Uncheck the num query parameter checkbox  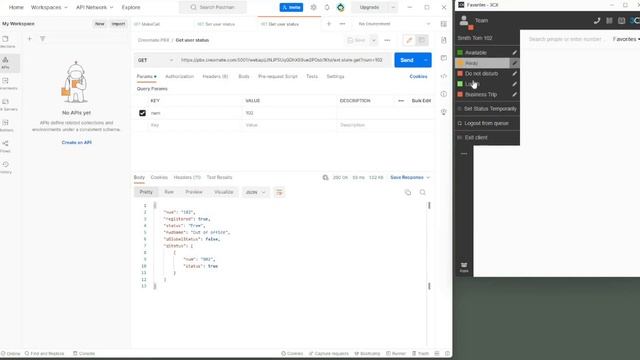pyautogui.click(x=142, y=113)
